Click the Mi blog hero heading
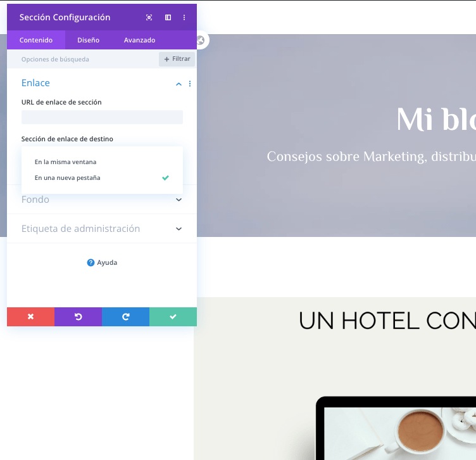This screenshot has height=460, width=476. tap(436, 119)
